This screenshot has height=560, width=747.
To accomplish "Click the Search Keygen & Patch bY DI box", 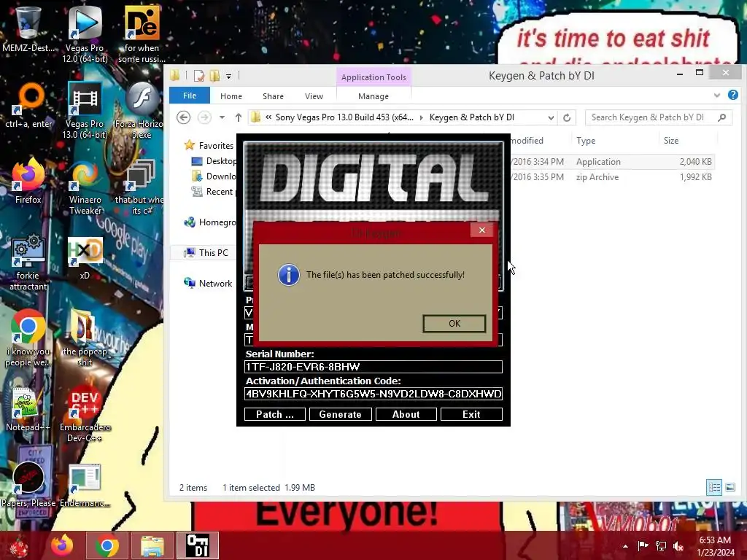I will coord(659,117).
